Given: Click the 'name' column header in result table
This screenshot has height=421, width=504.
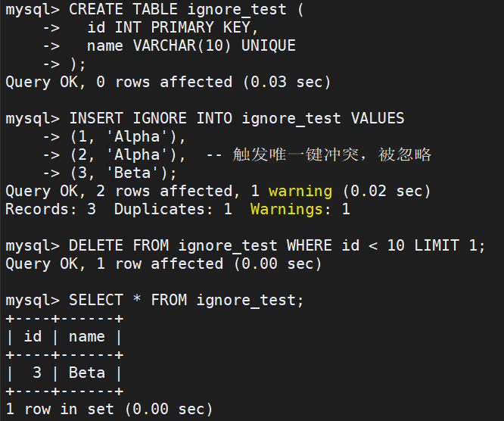Looking at the screenshot, I should tap(87, 336).
